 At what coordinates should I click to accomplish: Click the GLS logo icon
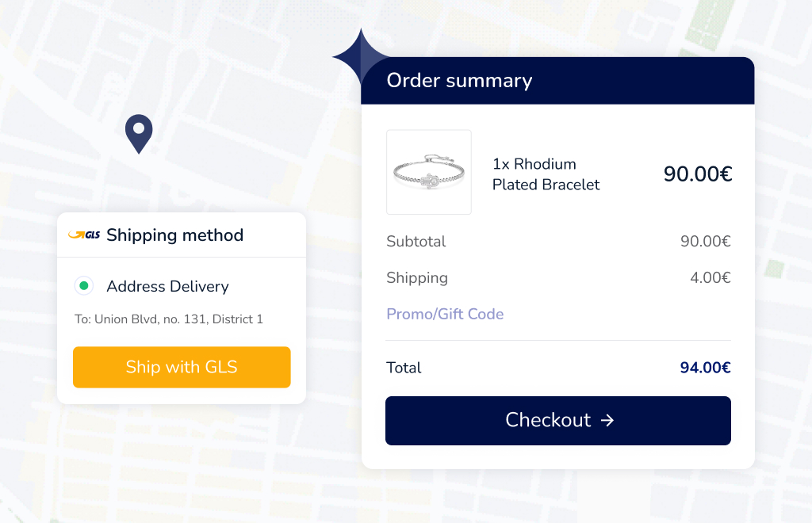click(84, 235)
